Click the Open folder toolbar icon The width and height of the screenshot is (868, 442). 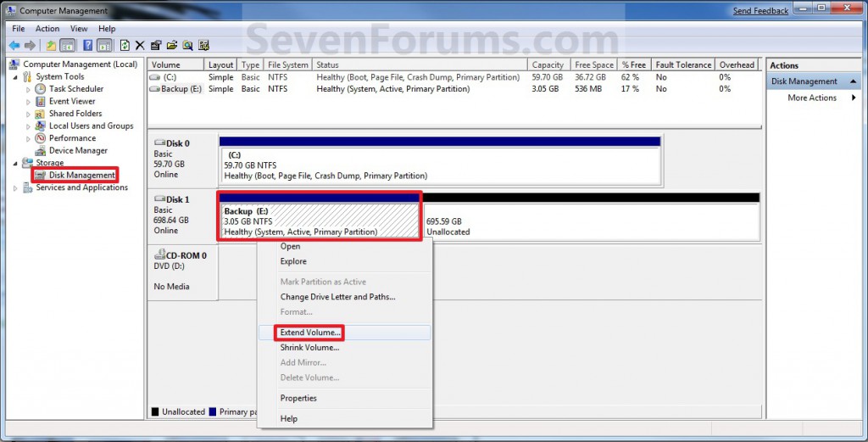pyautogui.click(x=172, y=46)
